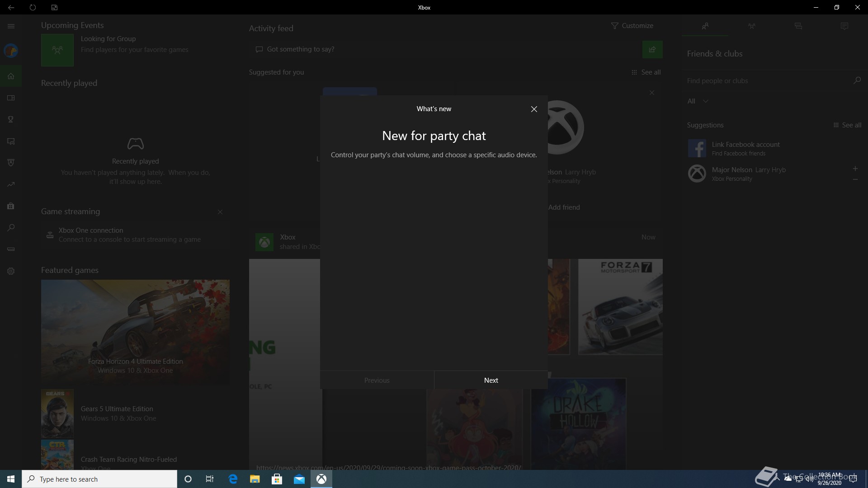Viewport: 868px width, 488px height.
Task: Open Drake Hollow cover image
Action: pyautogui.click(x=578, y=424)
